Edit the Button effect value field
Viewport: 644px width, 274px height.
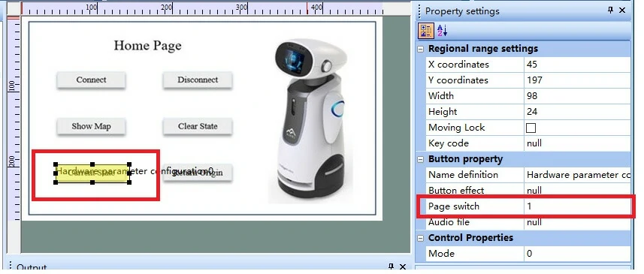point(577,191)
